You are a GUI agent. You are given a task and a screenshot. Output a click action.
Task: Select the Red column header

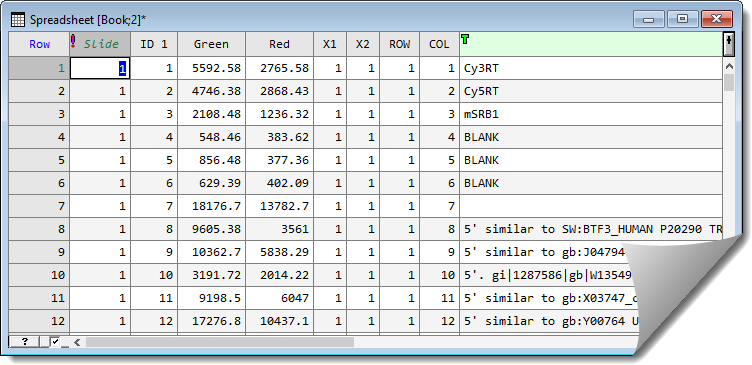coord(280,44)
